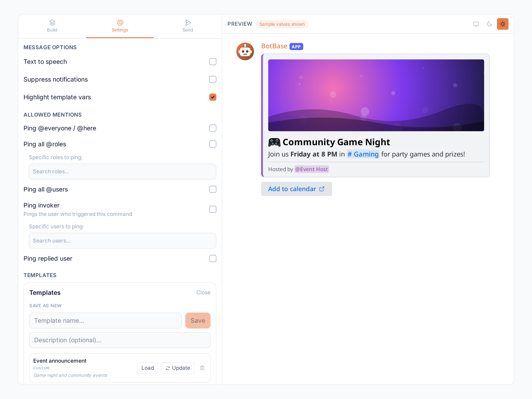Click the # Gaming channel mention
This screenshot has width=532, height=399.
coord(363,154)
